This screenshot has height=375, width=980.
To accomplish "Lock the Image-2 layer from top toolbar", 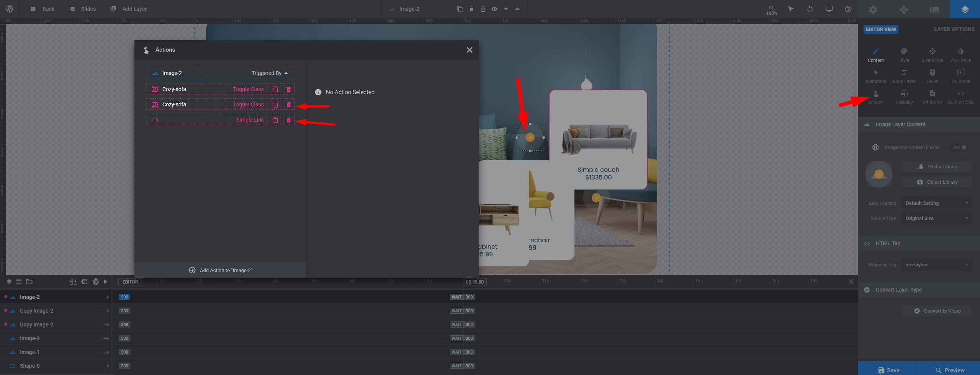I will (x=483, y=9).
